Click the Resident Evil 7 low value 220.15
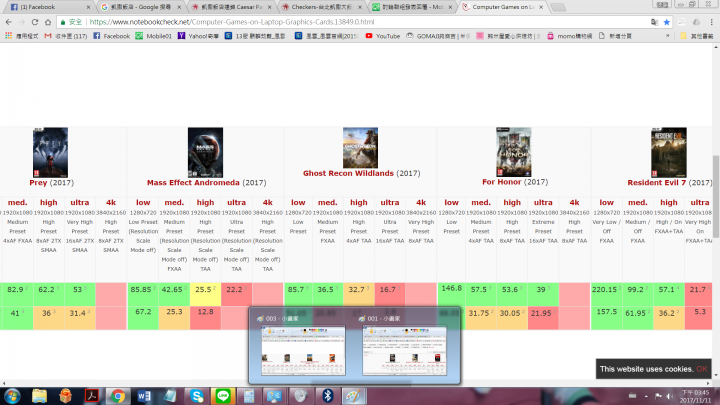The height and width of the screenshot is (405, 720). (606, 294)
